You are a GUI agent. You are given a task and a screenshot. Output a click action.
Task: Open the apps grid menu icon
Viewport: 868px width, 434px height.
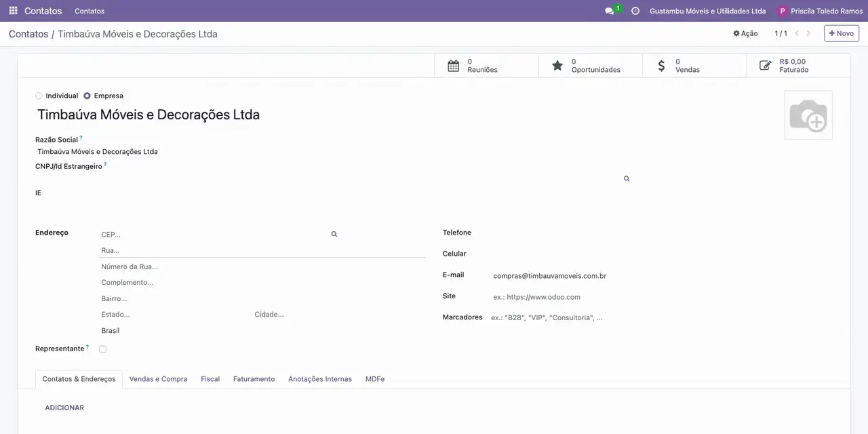coord(13,11)
